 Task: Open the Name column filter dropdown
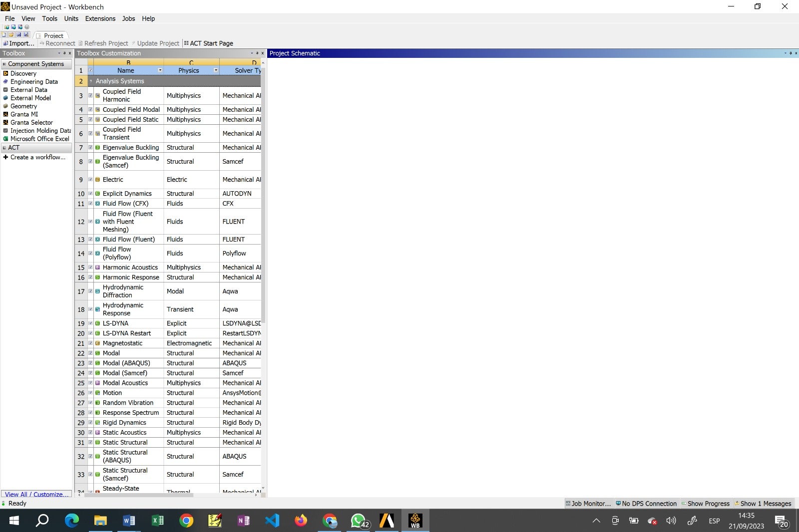pos(160,70)
